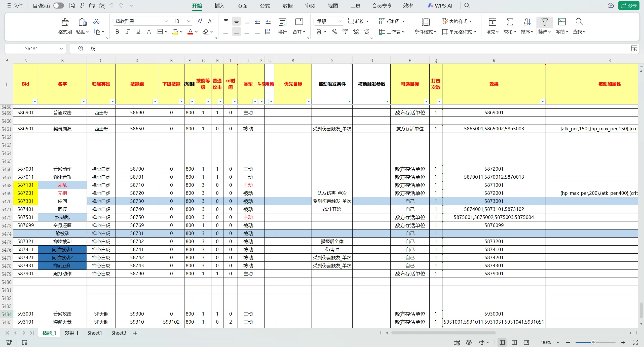
Task: Click the Filter (筛选) funnel icon
Action: 545,22
